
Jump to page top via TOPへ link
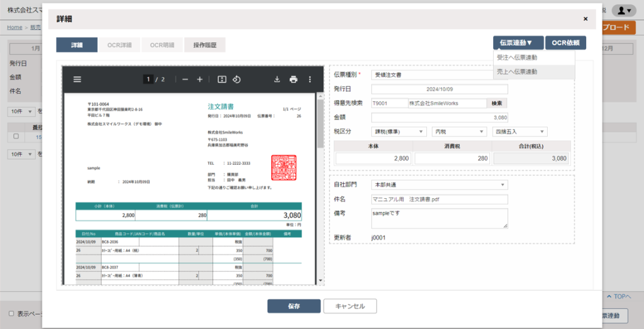pyautogui.click(x=619, y=296)
